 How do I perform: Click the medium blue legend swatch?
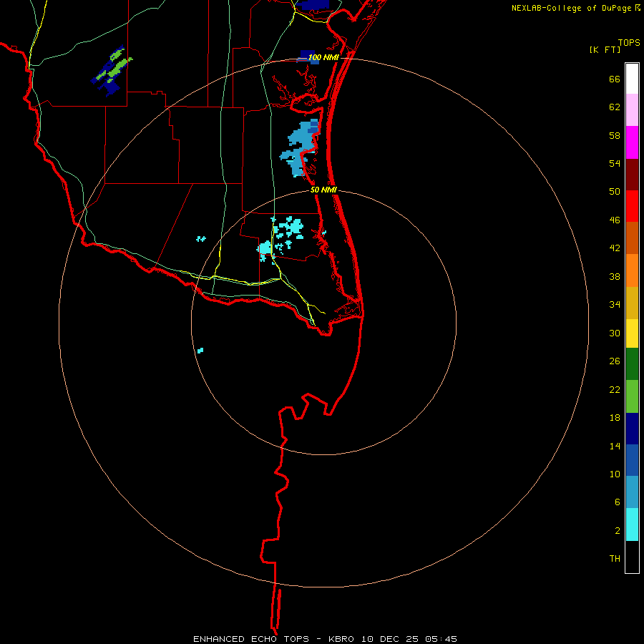pyautogui.click(x=632, y=460)
